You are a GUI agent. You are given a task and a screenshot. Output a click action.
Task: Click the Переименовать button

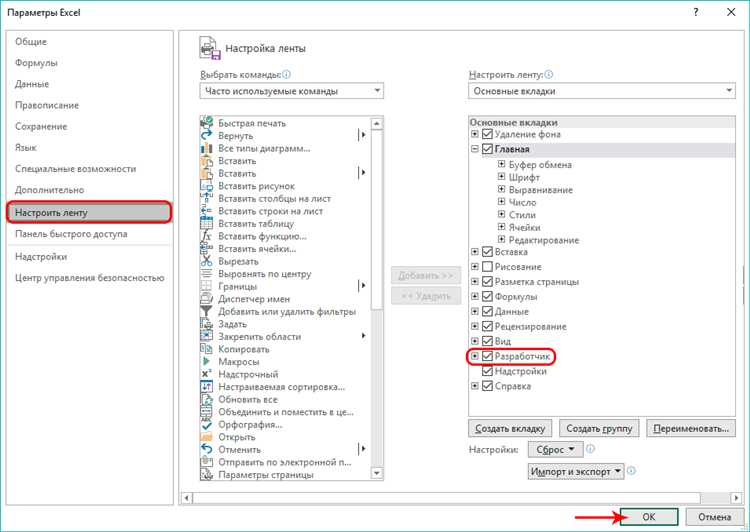(691, 429)
